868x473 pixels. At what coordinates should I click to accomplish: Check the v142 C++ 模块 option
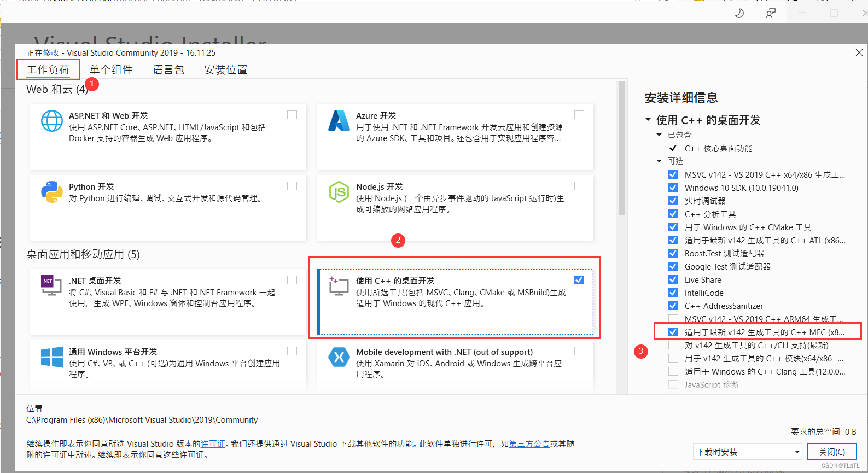point(673,358)
